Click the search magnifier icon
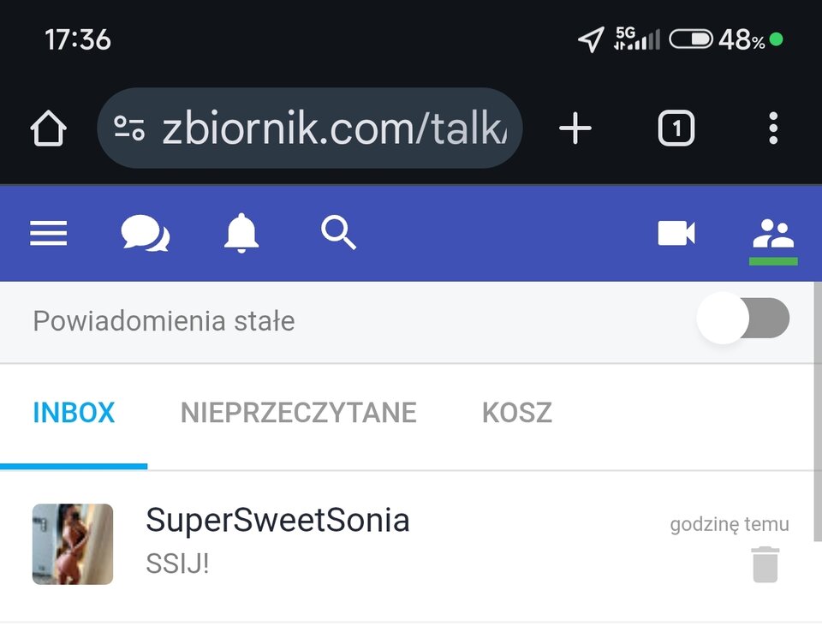The height and width of the screenshot is (644, 822). point(338,233)
